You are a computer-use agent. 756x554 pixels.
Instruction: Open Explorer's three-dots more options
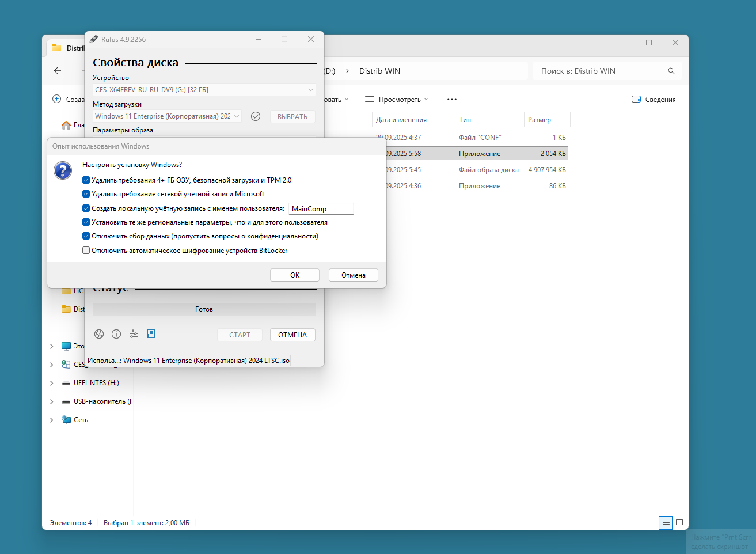coord(452,100)
